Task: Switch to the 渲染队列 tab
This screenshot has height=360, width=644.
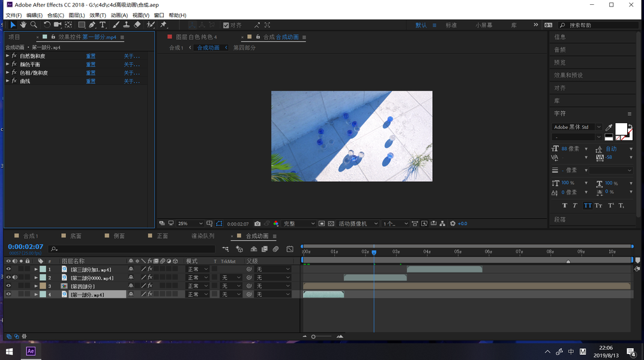Action: pyautogui.click(x=203, y=236)
